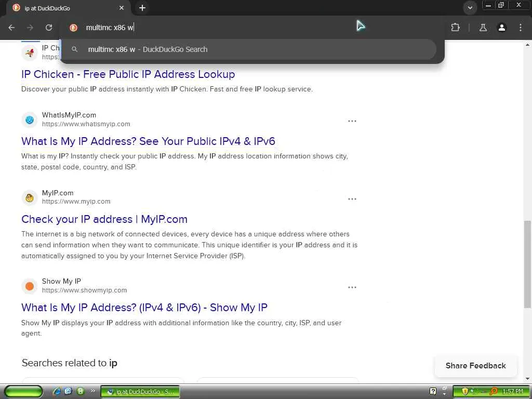Click the MyIP.com favicon
This screenshot has width=532, height=399.
coord(30,198)
